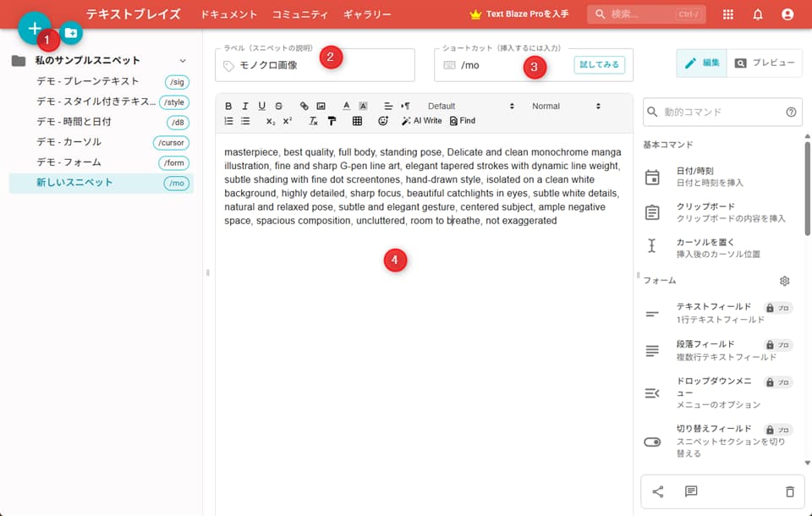Open the ギャラリー menu
This screenshot has width=812, height=516.
[x=367, y=14]
